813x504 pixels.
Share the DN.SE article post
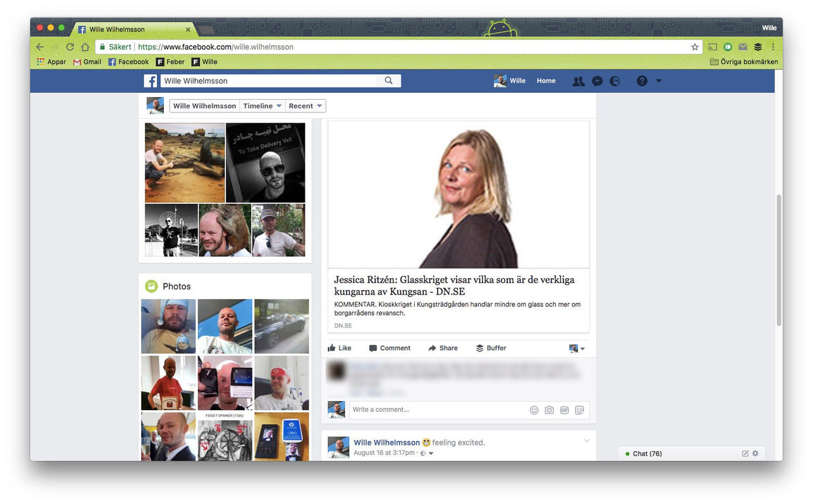click(443, 348)
